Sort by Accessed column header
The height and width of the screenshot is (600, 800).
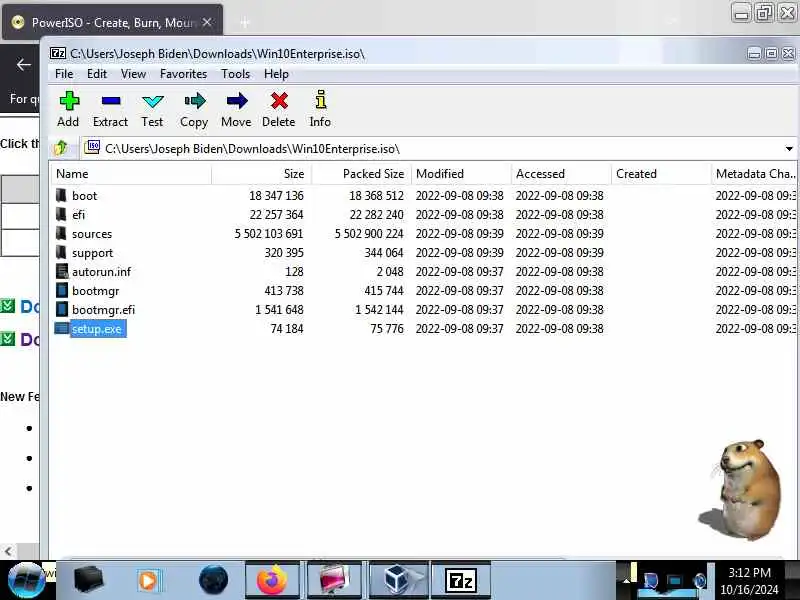tap(561, 174)
